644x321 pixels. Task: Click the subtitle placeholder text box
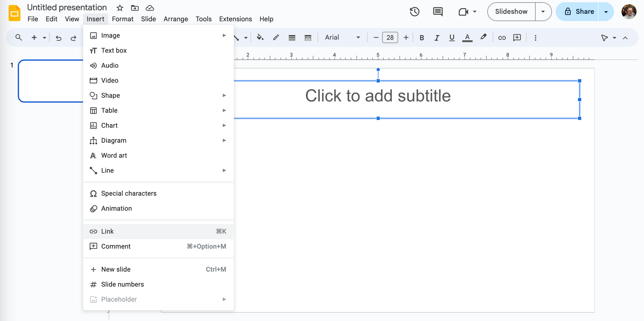point(378,95)
